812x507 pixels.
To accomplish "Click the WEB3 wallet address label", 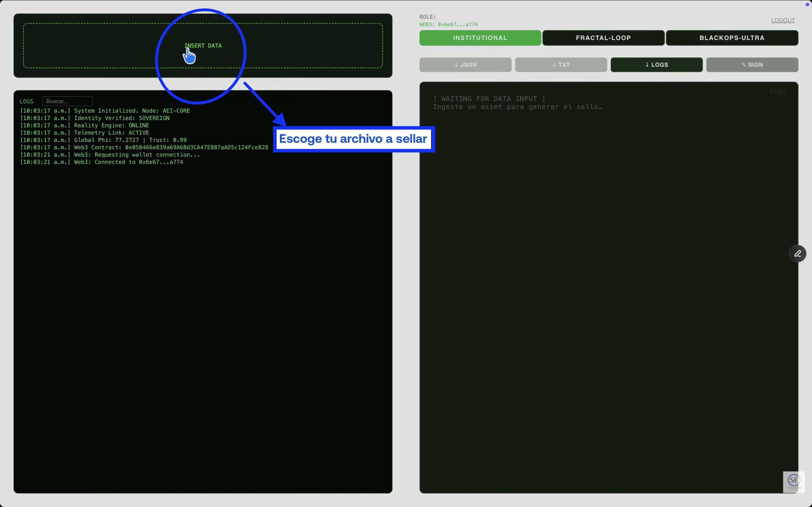I will (x=448, y=25).
